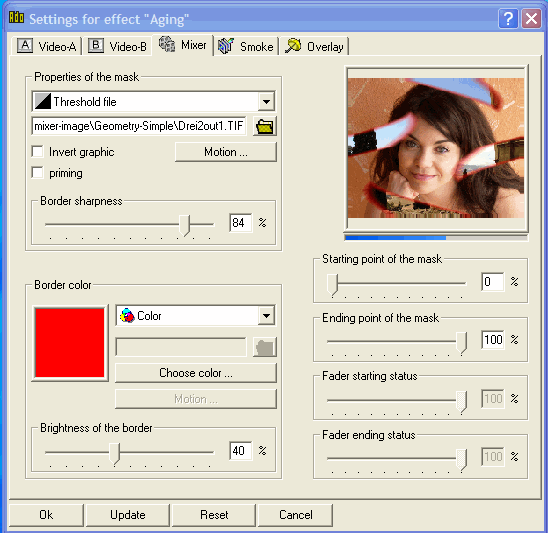This screenshot has width=548, height=533.
Task: Expand the Color type dropdown
Action: 266,316
